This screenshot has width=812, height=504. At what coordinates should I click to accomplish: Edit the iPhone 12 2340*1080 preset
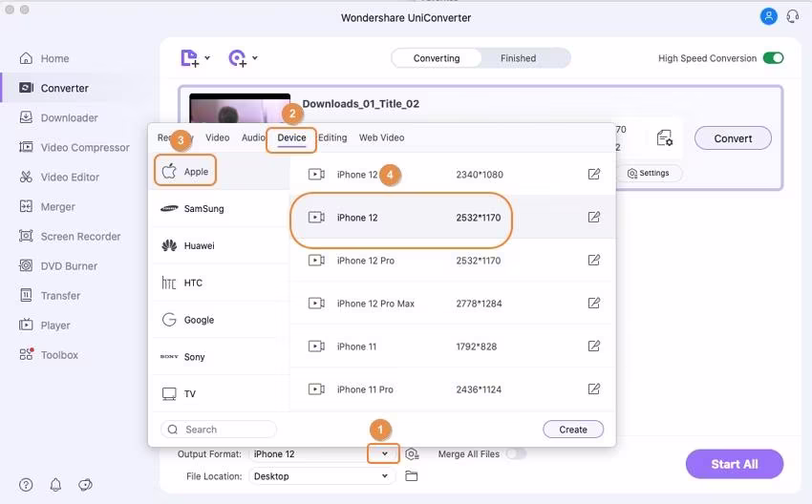(x=594, y=174)
